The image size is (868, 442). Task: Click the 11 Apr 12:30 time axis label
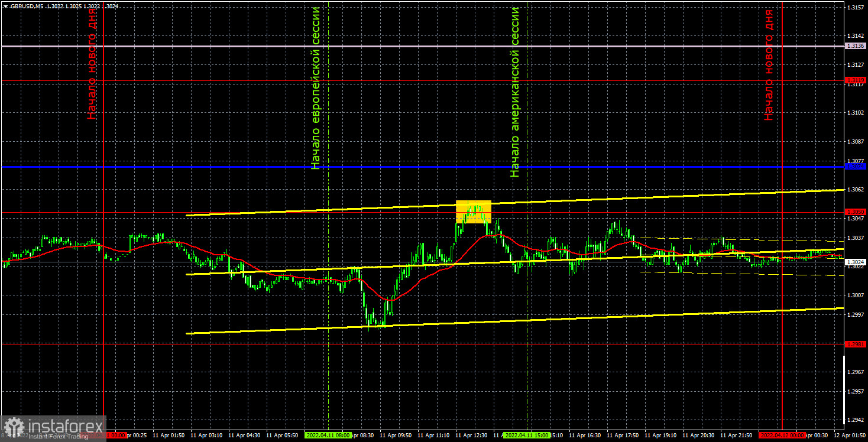point(471,435)
